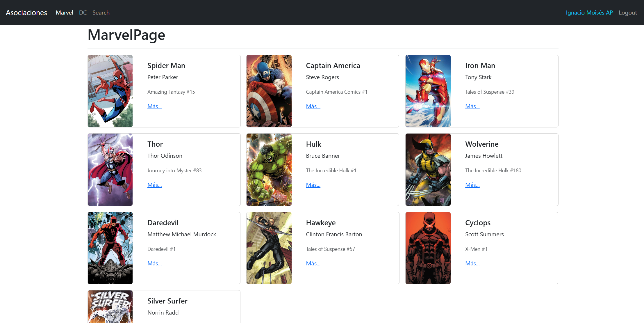
Task: Click the Incredible Hulk #180 text
Action: [493, 171]
